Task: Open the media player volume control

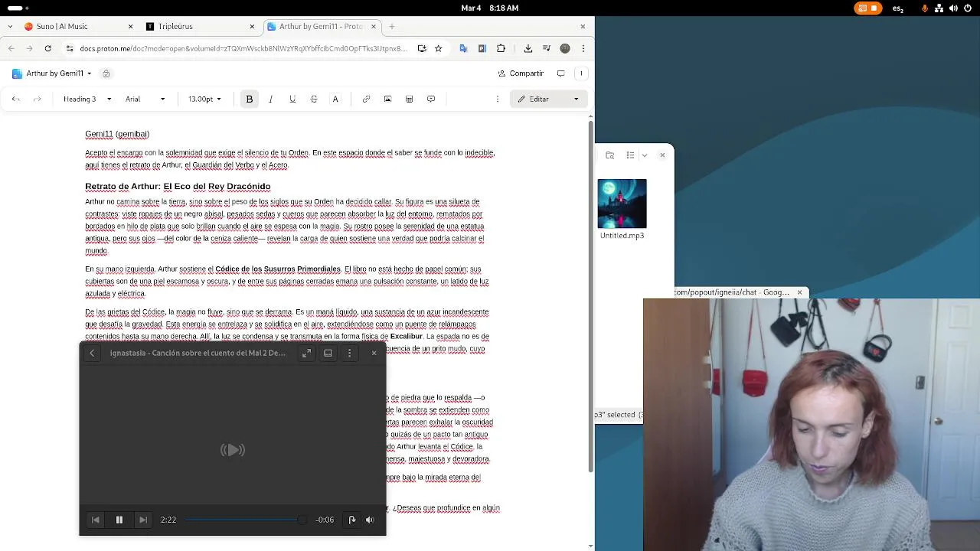Action: pos(370,520)
